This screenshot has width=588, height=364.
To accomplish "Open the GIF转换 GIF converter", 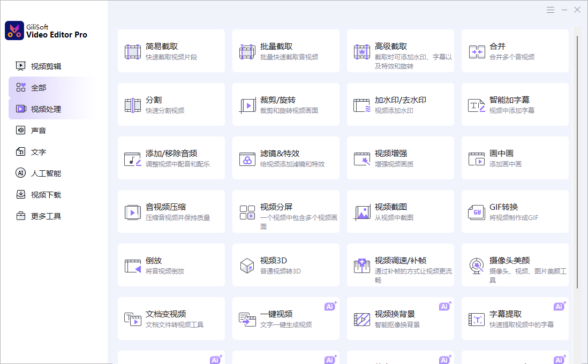I will coord(515,211).
